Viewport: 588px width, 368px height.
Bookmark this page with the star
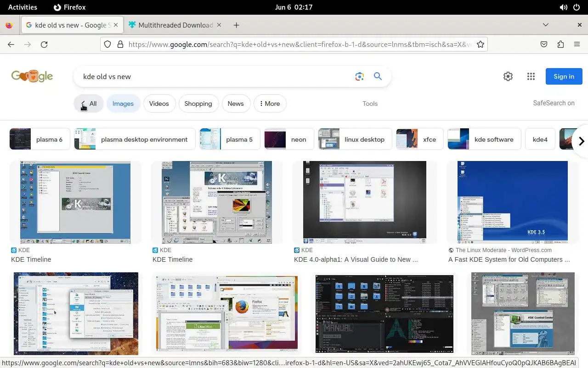click(481, 44)
